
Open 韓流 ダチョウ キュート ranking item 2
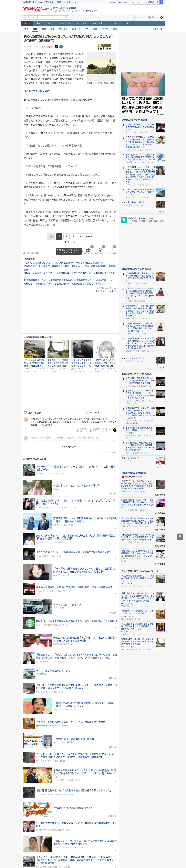140,293
